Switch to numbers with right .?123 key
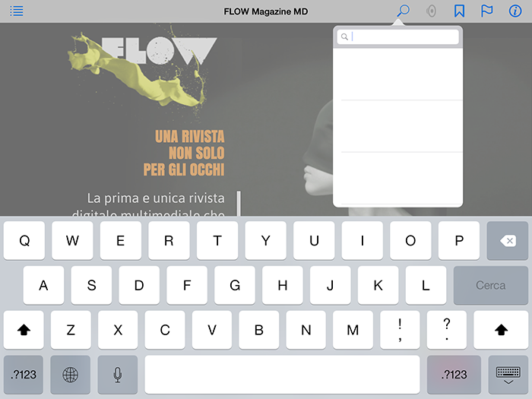The height and width of the screenshot is (399, 532). point(454,375)
